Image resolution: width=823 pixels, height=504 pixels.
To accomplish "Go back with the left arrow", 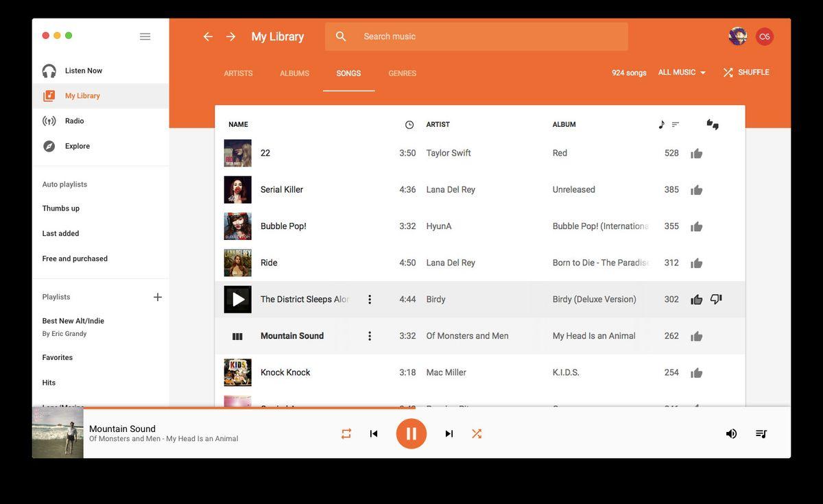I will point(208,36).
